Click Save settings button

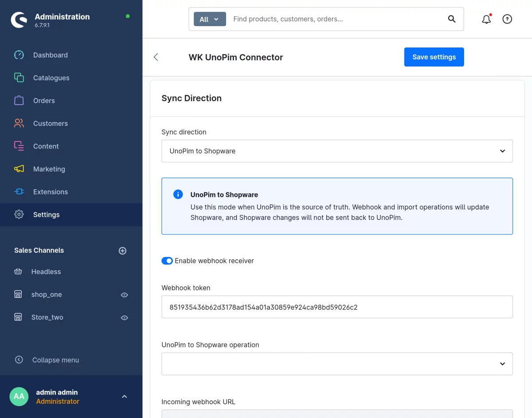click(434, 57)
